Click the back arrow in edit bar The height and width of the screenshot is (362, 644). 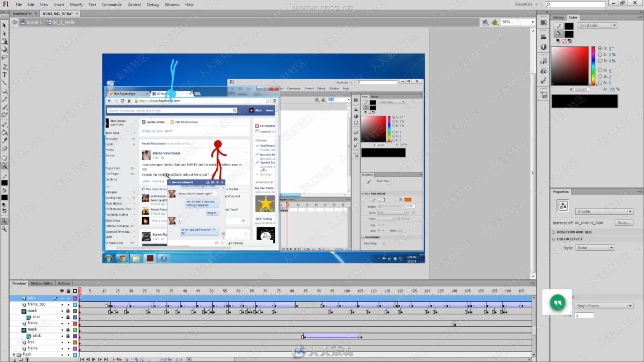point(14,22)
